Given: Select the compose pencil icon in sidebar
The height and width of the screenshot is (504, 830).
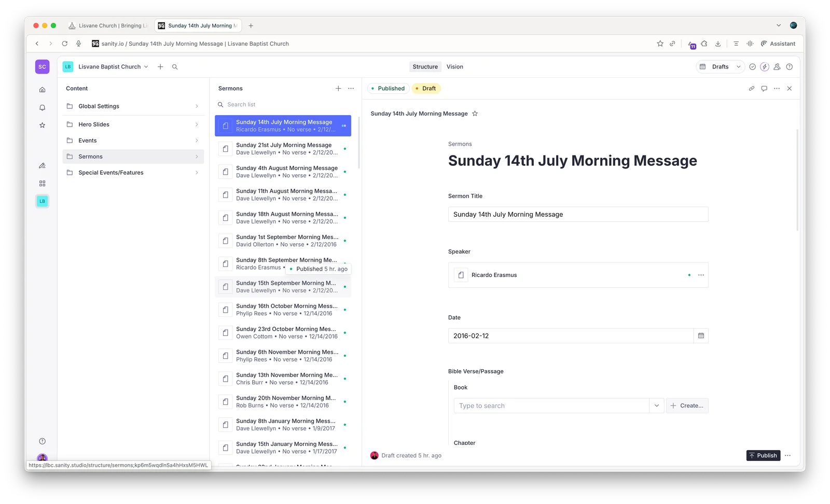Looking at the screenshot, I should [42, 165].
